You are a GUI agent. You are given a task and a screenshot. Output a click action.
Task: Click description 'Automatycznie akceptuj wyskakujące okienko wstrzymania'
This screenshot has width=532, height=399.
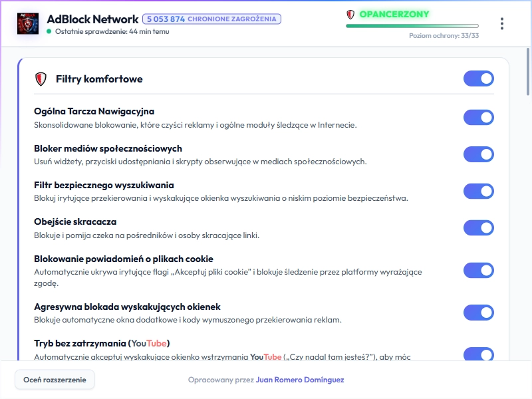point(222,357)
